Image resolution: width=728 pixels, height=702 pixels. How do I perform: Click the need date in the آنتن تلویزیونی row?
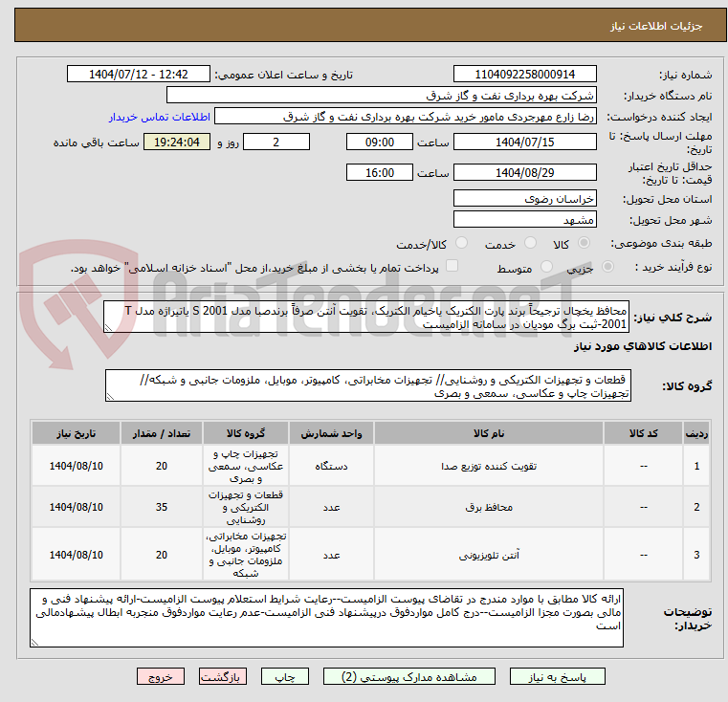pos(77,555)
